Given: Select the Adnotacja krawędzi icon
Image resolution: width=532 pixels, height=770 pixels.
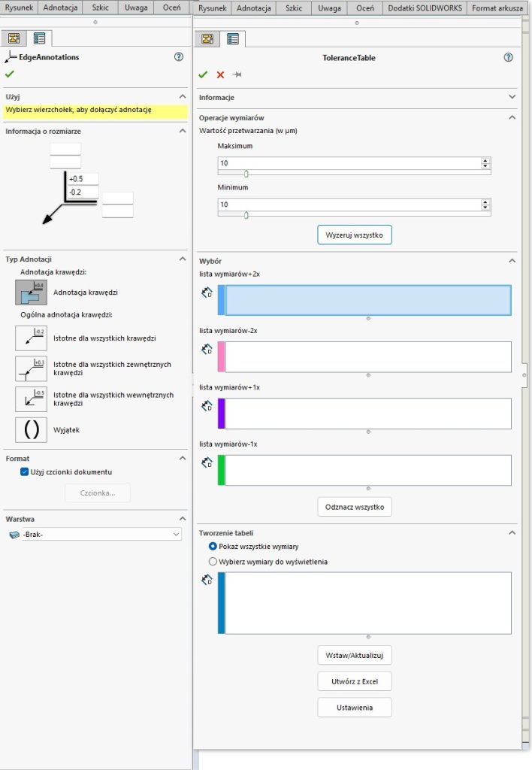Looking at the screenshot, I should click(x=31, y=293).
